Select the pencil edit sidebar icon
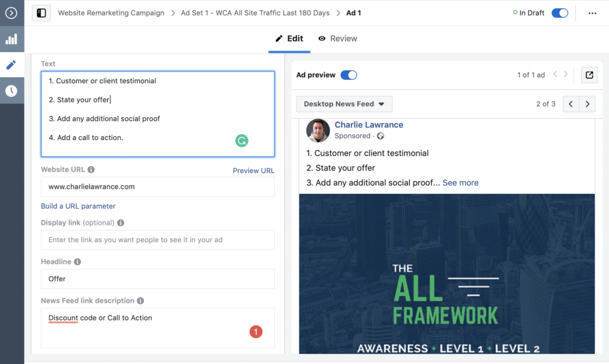Viewport: 609px width, 364px height. [11, 65]
